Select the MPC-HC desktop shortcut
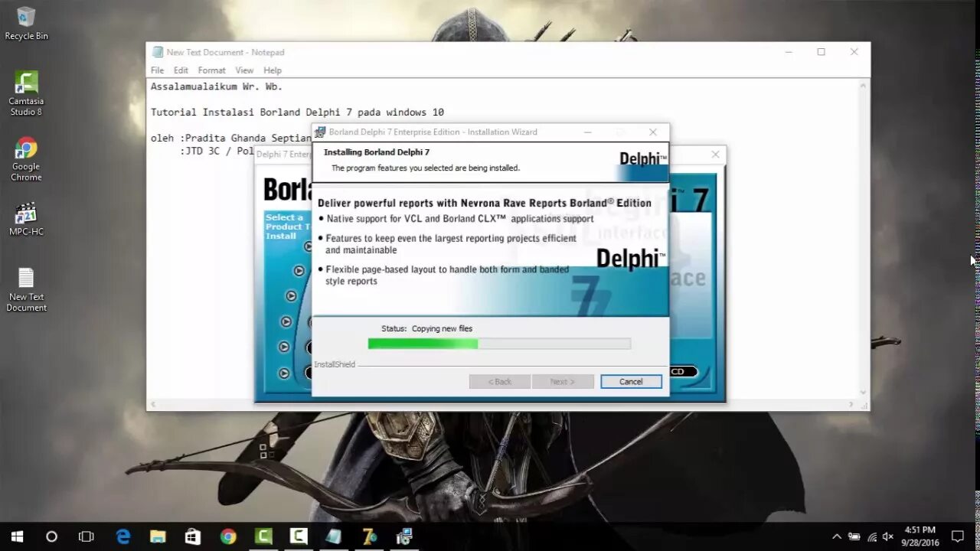Image resolution: width=980 pixels, height=551 pixels. coord(26,219)
